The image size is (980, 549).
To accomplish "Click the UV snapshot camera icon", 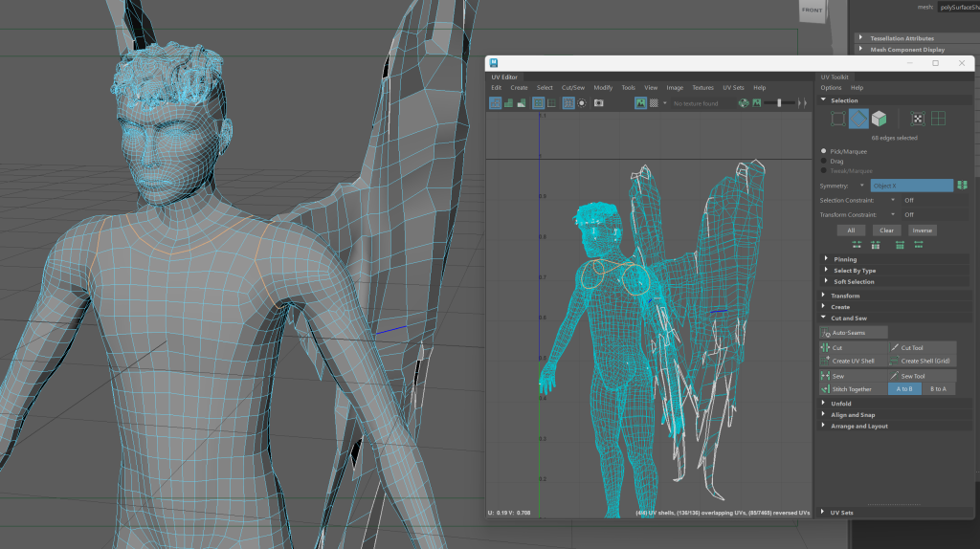I will 599,102.
